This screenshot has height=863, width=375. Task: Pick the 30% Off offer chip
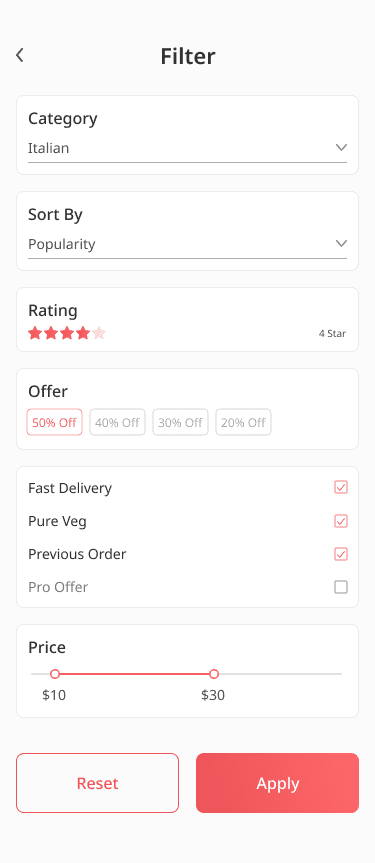(x=181, y=422)
